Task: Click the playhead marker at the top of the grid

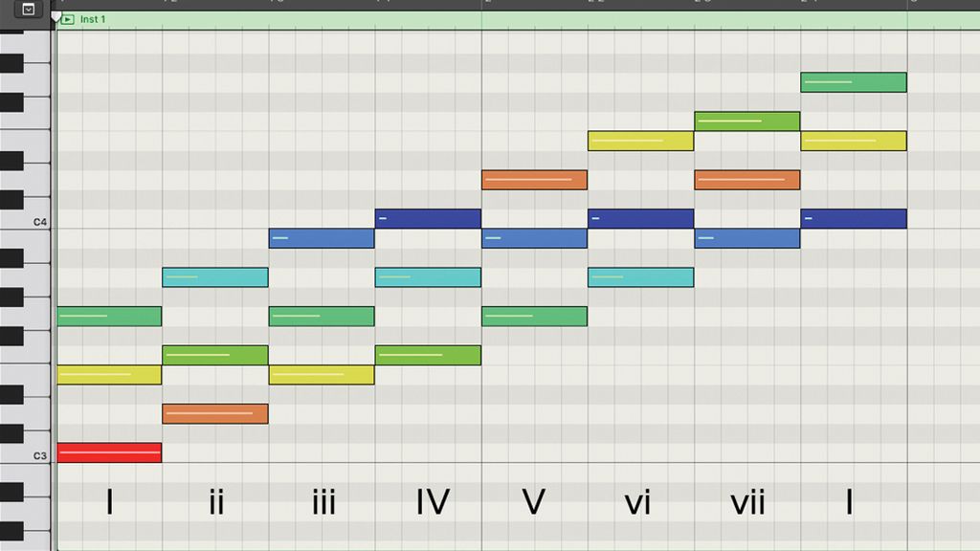Action: 56,14
